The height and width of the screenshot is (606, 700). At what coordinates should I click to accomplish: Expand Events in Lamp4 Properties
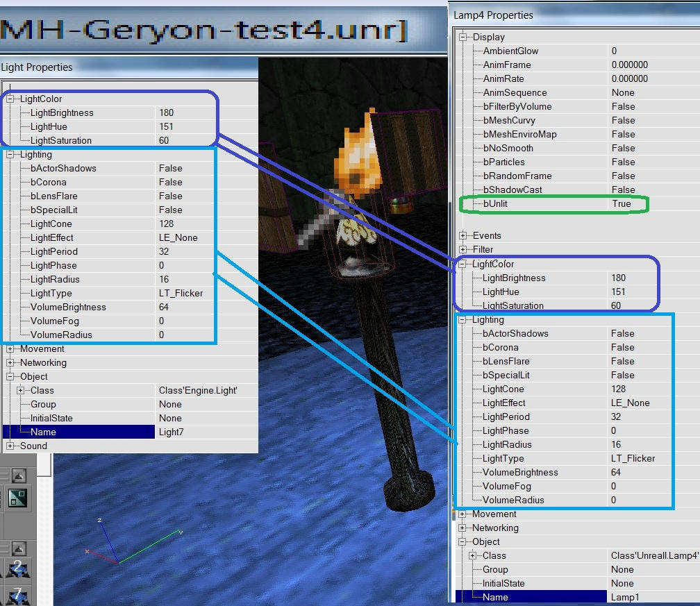(x=463, y=235)
